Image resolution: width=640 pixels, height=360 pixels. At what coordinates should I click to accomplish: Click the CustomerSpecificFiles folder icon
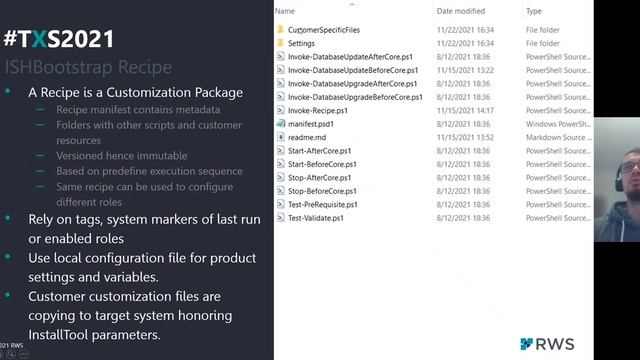click(280, 29)
